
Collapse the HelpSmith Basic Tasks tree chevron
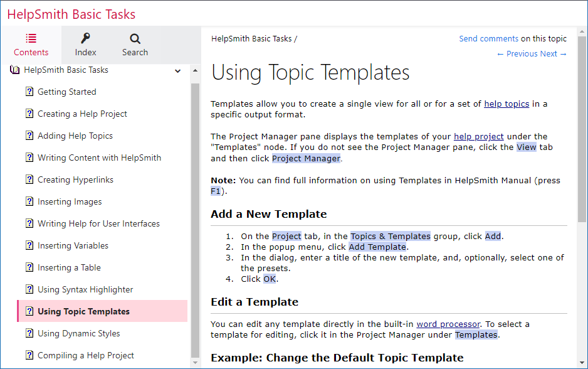point(178,70)
